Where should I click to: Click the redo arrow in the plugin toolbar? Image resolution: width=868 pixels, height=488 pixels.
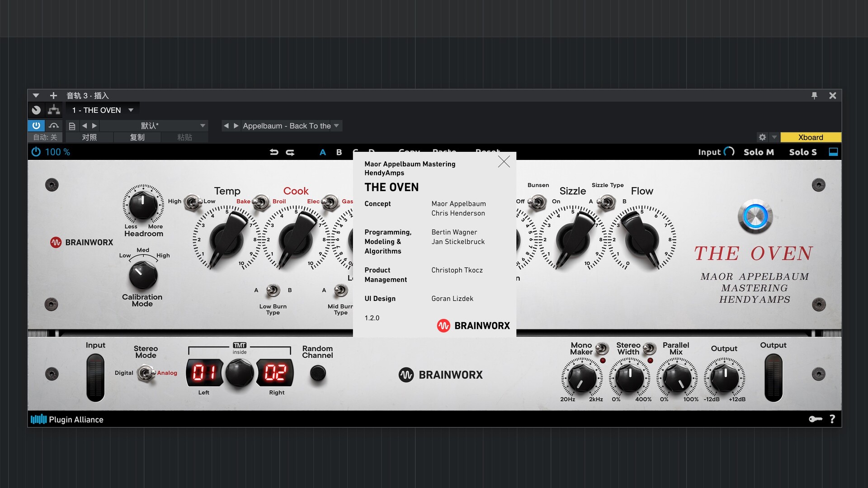pos(290,152)
